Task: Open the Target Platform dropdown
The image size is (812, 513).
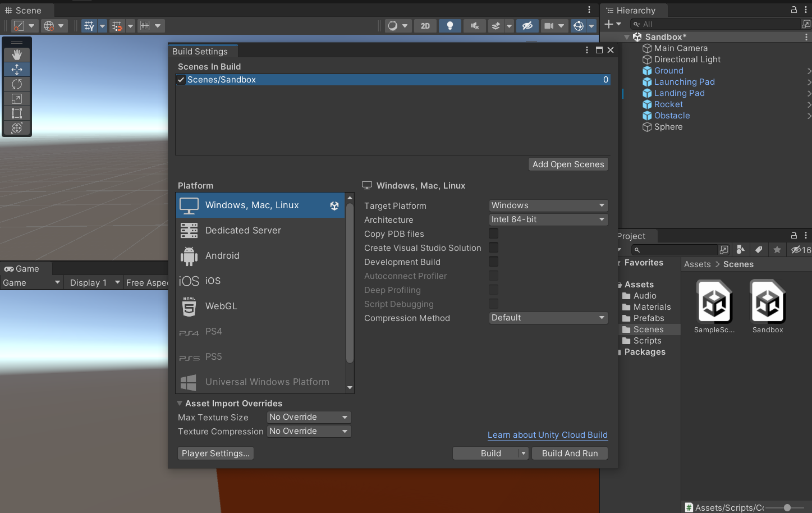Action: click(x=548, y=205)
